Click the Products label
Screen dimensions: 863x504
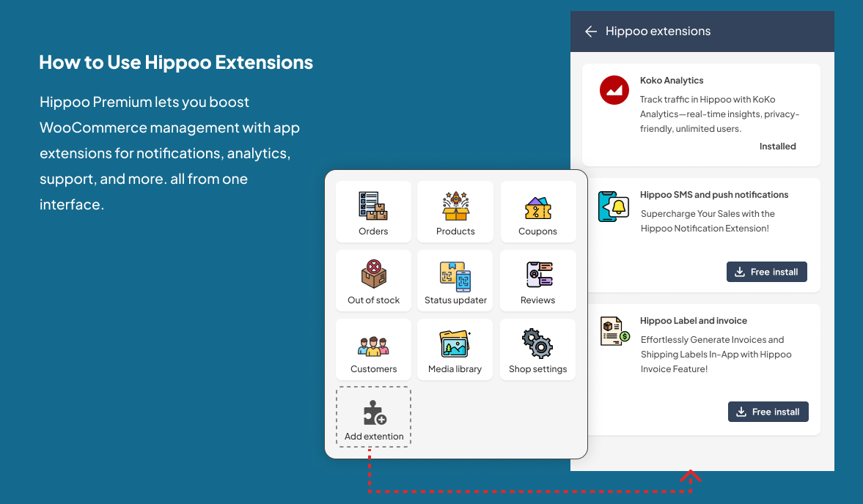tap(455, 231)
